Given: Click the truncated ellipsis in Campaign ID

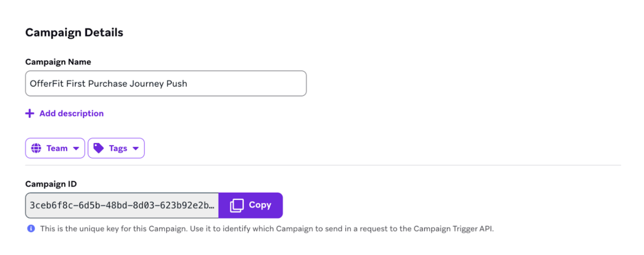Looking at the screenshot, I should point(211,206).
